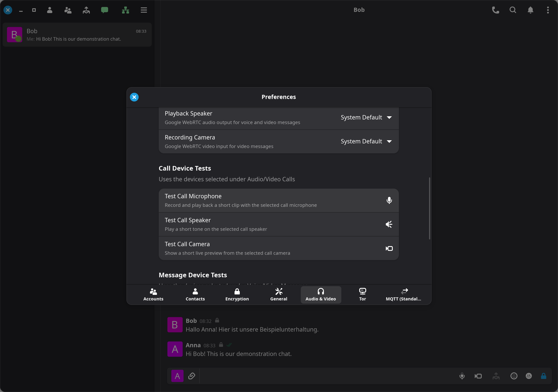Open the MQTT (Standal... preferences tab
The image size is (558, 392).
(x=404, y=295)
